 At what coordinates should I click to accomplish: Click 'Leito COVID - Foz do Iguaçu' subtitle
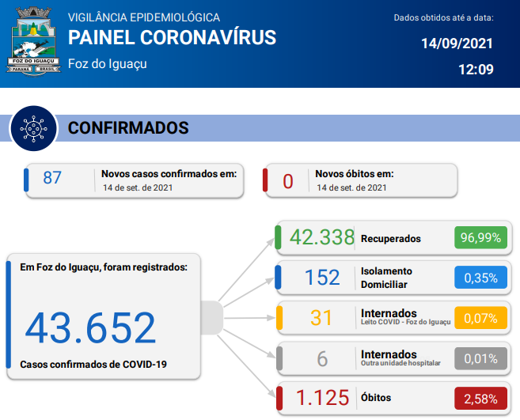[405, 322]
